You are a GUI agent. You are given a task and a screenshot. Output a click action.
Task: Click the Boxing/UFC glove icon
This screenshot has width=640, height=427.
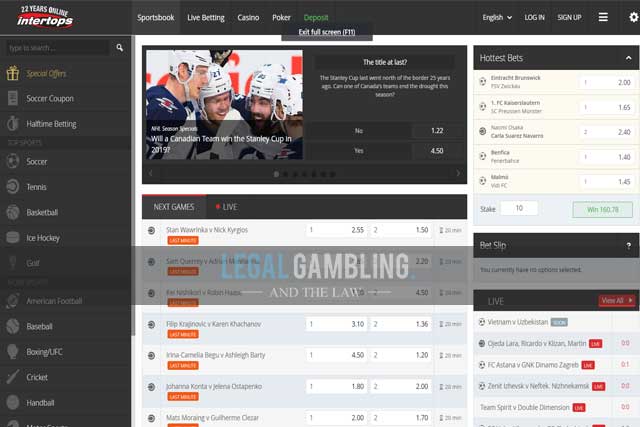click(13, 351)
